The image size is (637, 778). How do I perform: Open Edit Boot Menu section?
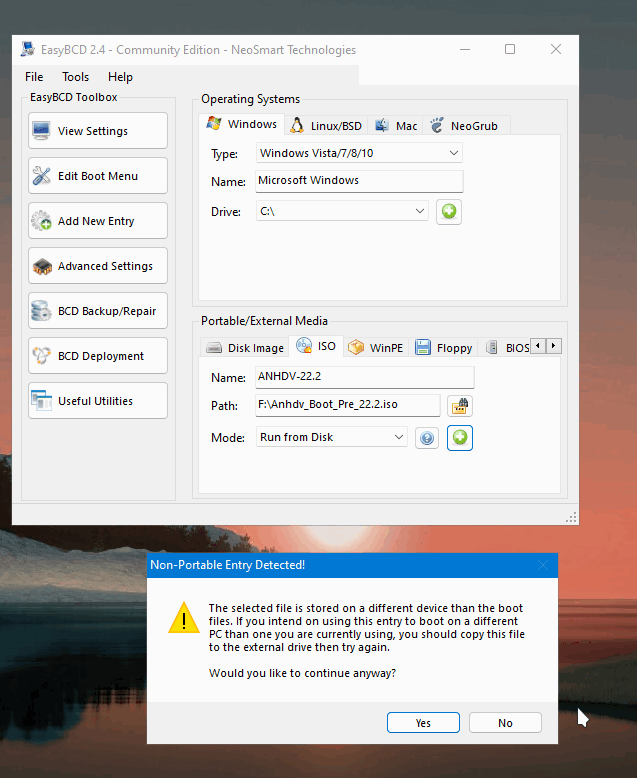pyautogui.click(x=98, y=176)
